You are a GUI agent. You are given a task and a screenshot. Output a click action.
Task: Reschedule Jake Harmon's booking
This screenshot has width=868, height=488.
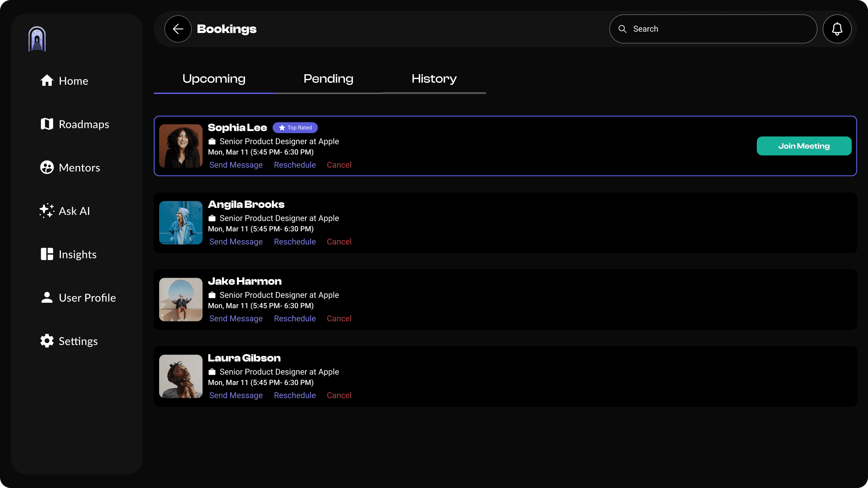[x=294, y=319]
